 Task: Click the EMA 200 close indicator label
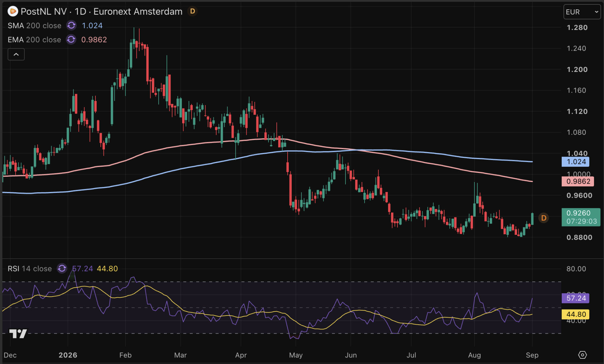[x=34, y=40]
